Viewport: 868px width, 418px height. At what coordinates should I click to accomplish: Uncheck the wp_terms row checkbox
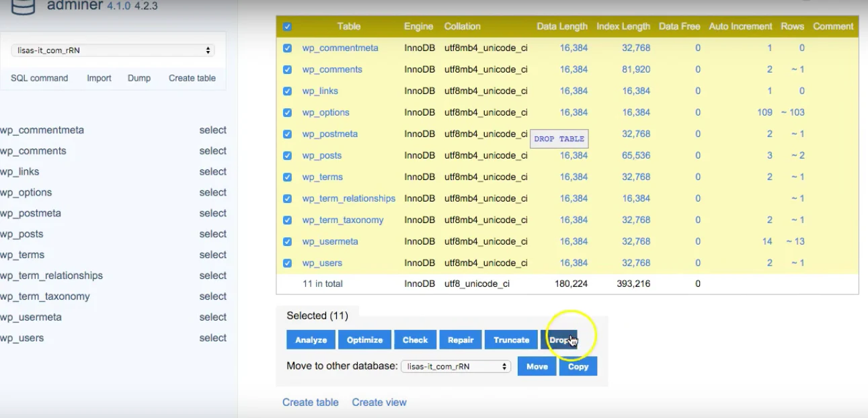[x=287, y=177]
